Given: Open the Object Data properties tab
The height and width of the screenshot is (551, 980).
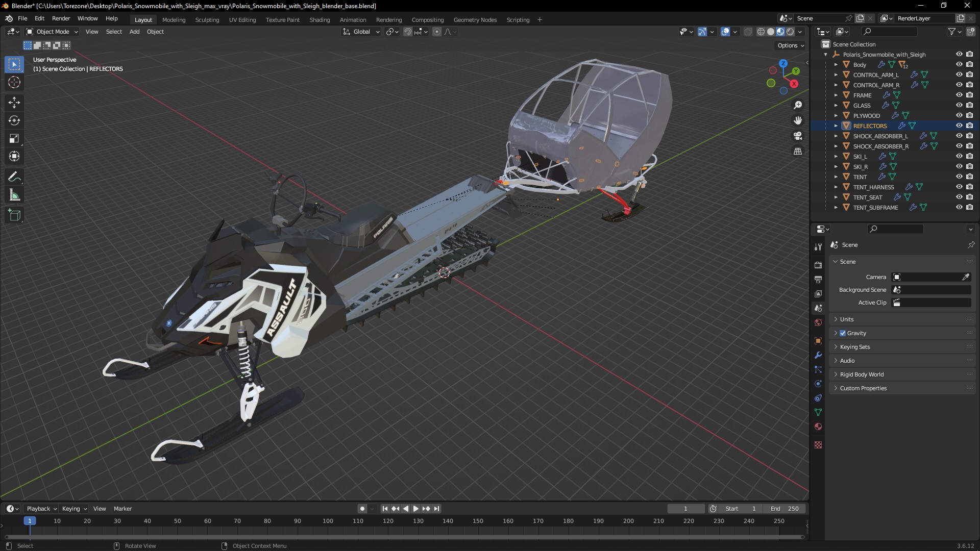Looking at the screenshot, I should 818,412.
